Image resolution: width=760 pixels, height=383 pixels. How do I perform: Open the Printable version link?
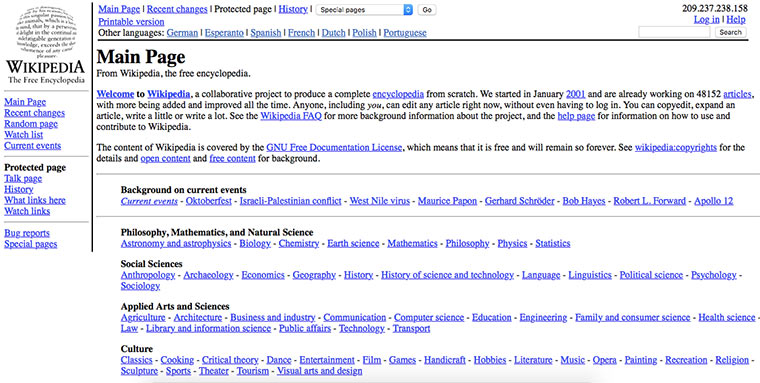pos(131,22)
